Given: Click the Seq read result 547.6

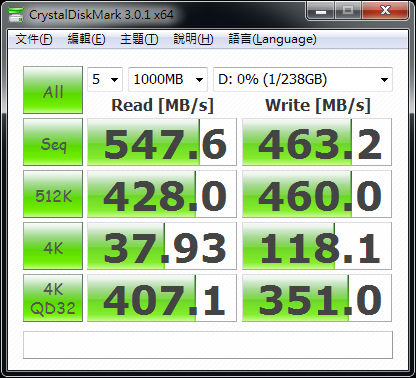Looking at the screenshot, I should (162, 142).
